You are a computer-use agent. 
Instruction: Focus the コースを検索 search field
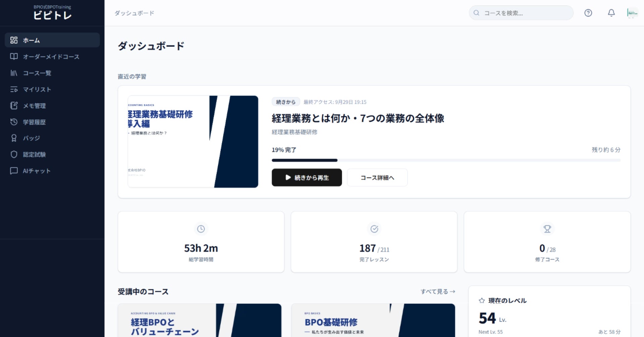[x=521, y=13]
